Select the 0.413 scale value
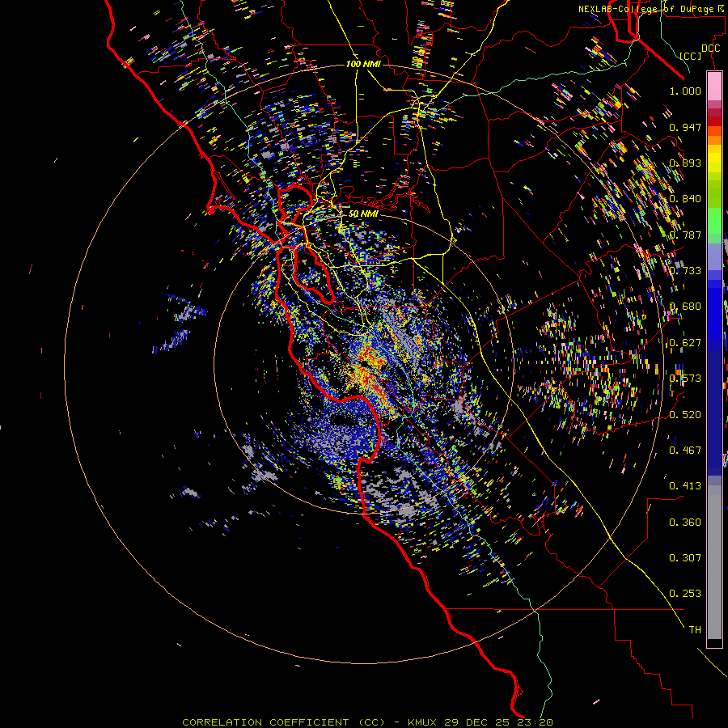 coord(685,486)
